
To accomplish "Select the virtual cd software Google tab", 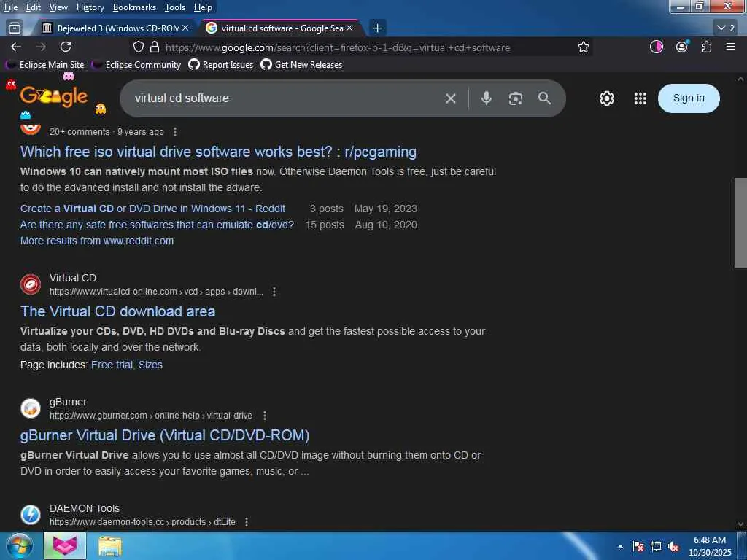I will pos(281,28).
